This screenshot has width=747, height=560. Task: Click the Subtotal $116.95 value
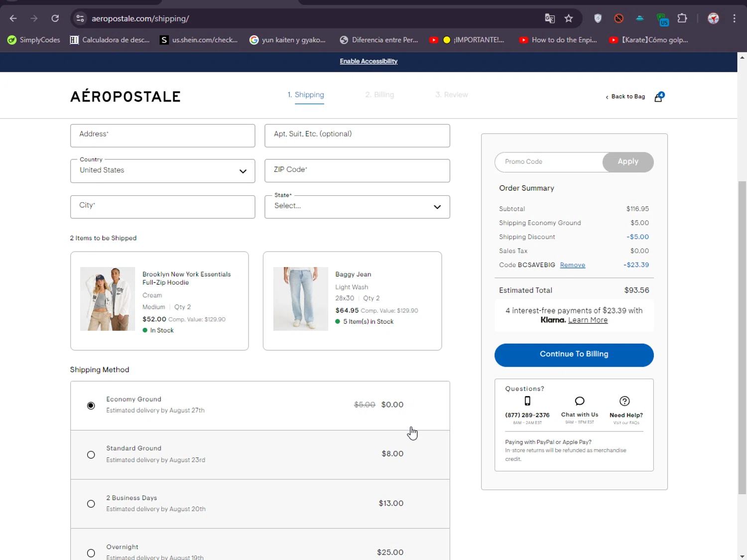pos(637,209)
